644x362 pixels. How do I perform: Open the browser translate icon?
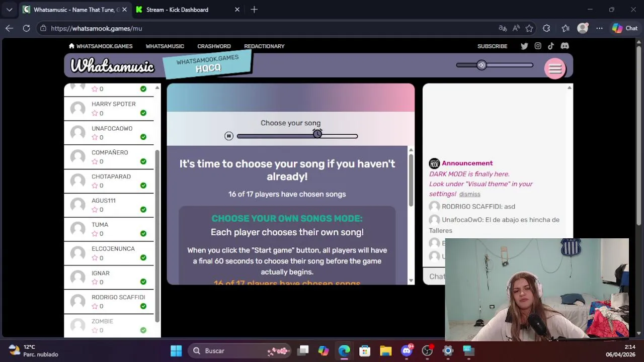(503, 28)
